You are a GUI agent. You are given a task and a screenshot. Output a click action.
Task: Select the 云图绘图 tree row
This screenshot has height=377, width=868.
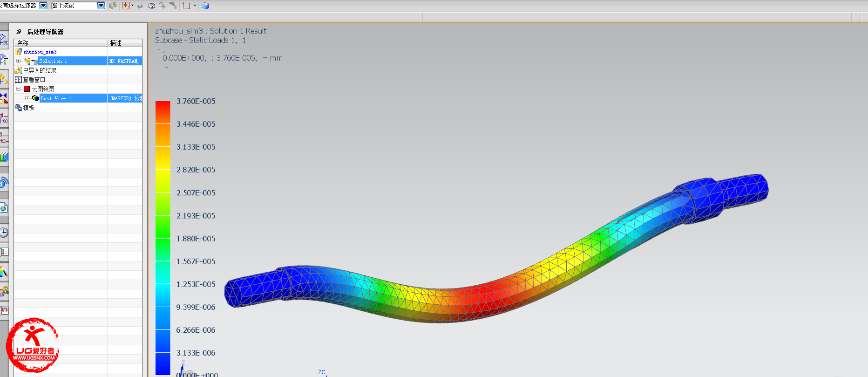click(78, 89)
